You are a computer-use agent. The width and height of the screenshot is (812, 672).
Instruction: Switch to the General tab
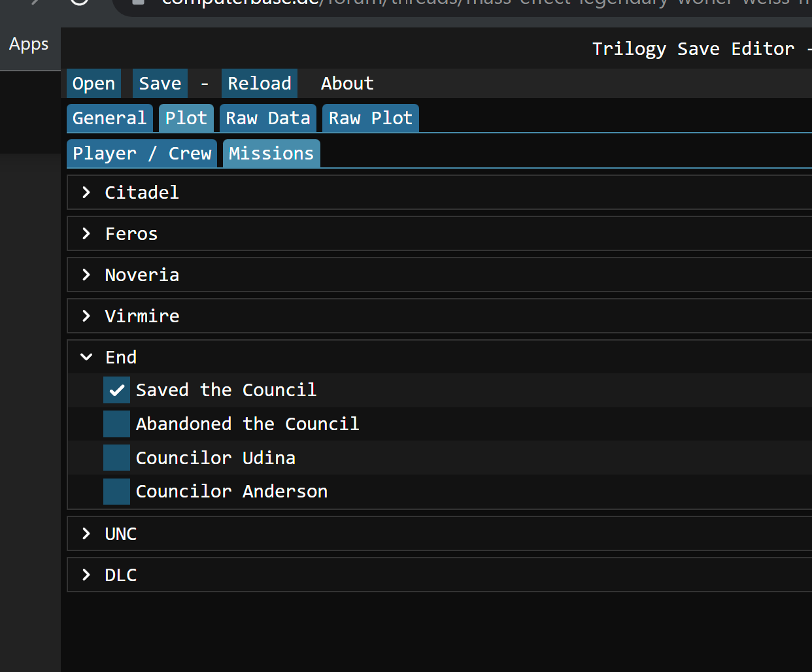point(110,118)
